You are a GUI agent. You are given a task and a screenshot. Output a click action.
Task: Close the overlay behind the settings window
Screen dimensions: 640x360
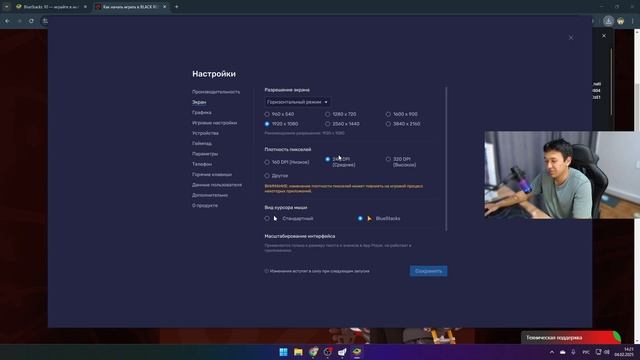(604, 36)
